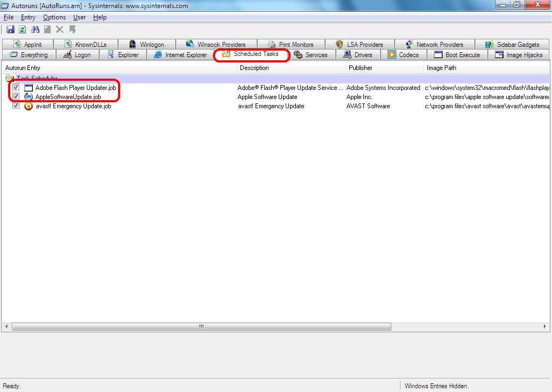Switch to the Services tab

311,55
